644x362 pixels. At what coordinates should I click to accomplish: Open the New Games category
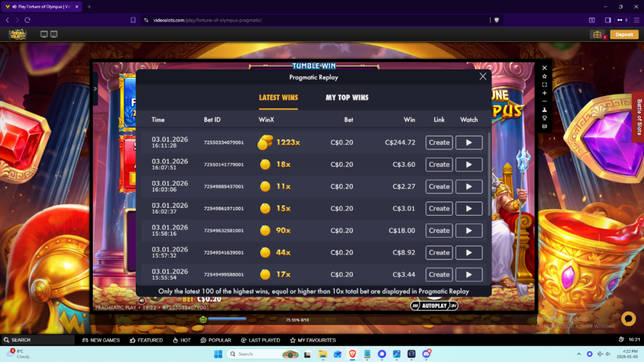click(x=101, y=340)
